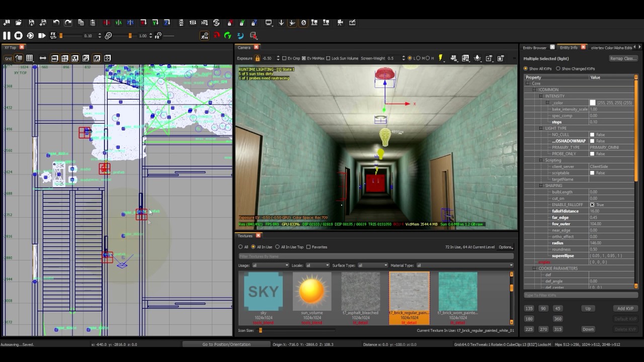Screen dimensions: 644x362
Task: Toggle the ENABLE_FALLOFF checkbox
Action: [592, 205]
